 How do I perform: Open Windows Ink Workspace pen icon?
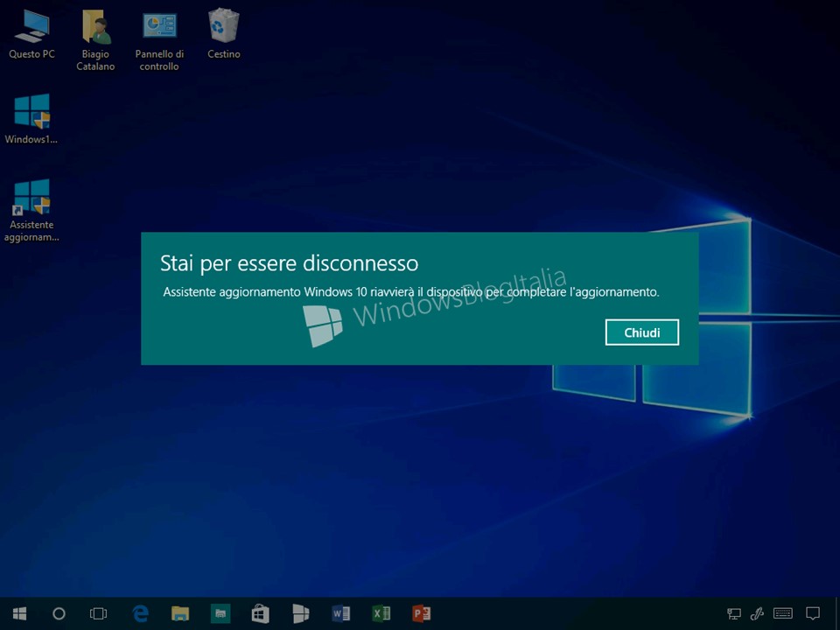click(x=757, y=613)
